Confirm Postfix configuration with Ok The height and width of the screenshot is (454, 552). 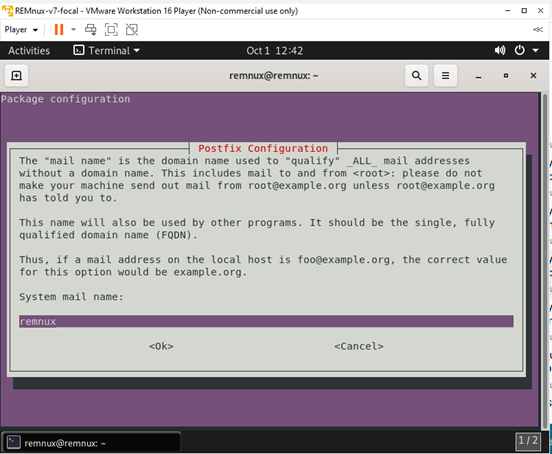[x=161, y=346]
